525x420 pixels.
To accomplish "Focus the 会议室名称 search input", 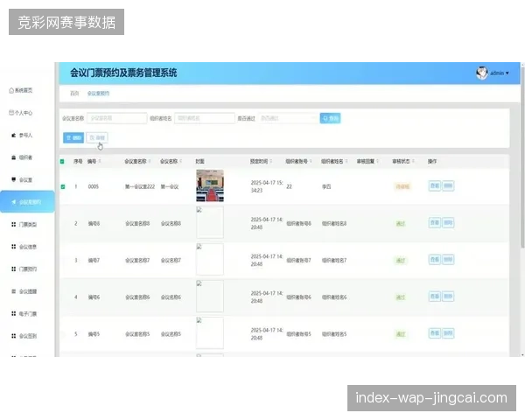I will [x=117, y=118].
